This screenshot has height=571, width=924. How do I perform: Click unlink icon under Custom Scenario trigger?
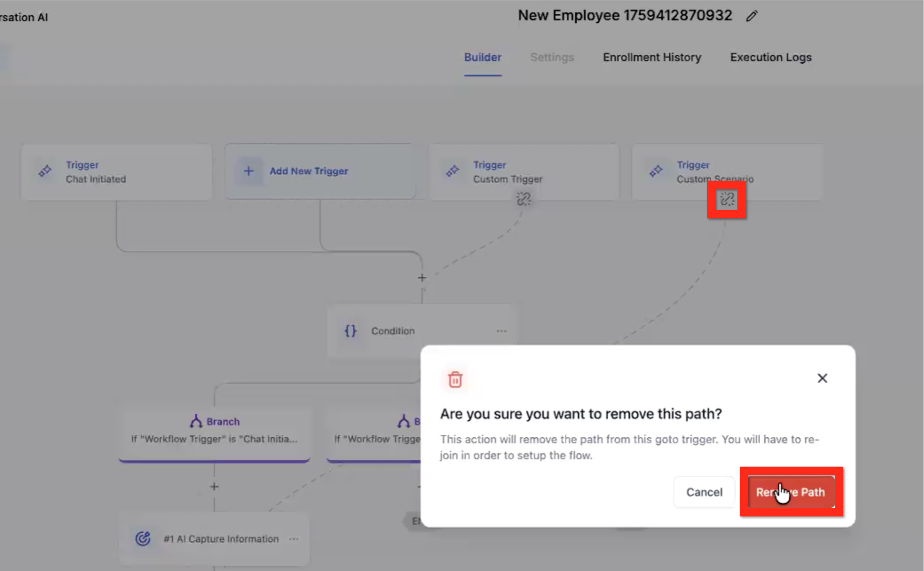(x=727, y=200)
